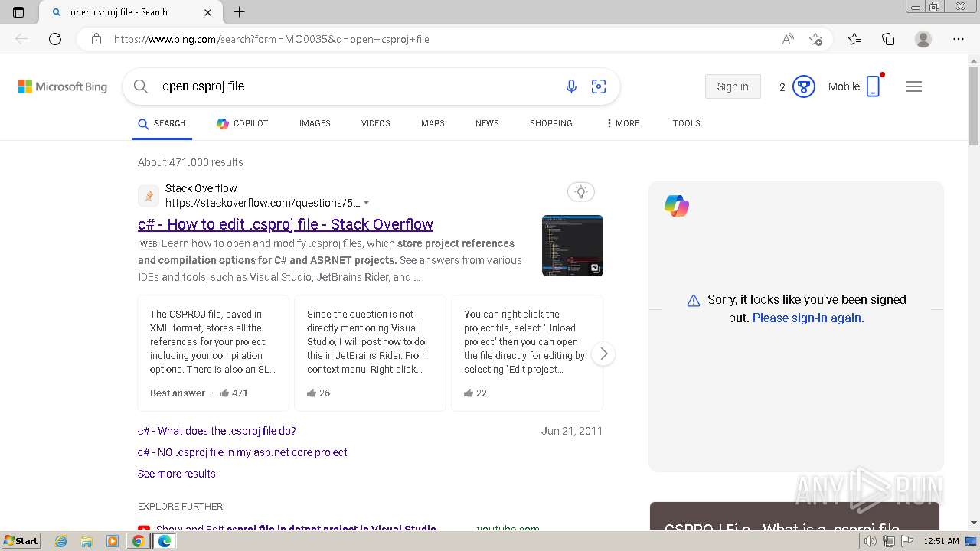Screen dimensions: 980x551
Task: Open Internet Explorer from taskbar
Action: pos(61,541)
